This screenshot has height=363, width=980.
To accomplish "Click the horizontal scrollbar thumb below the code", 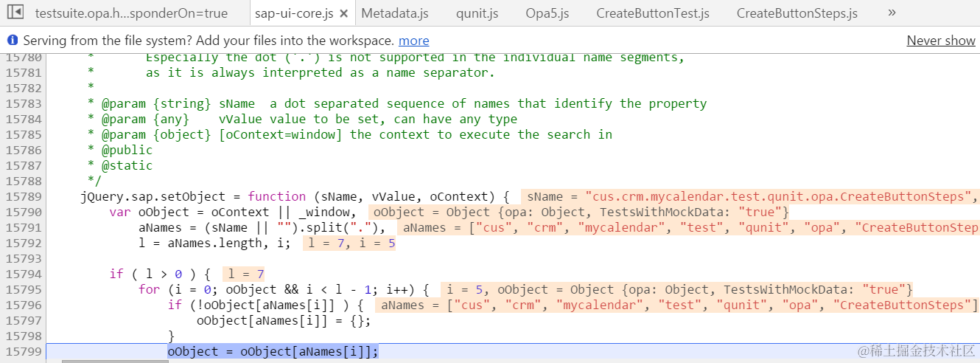I will point(116,362).
